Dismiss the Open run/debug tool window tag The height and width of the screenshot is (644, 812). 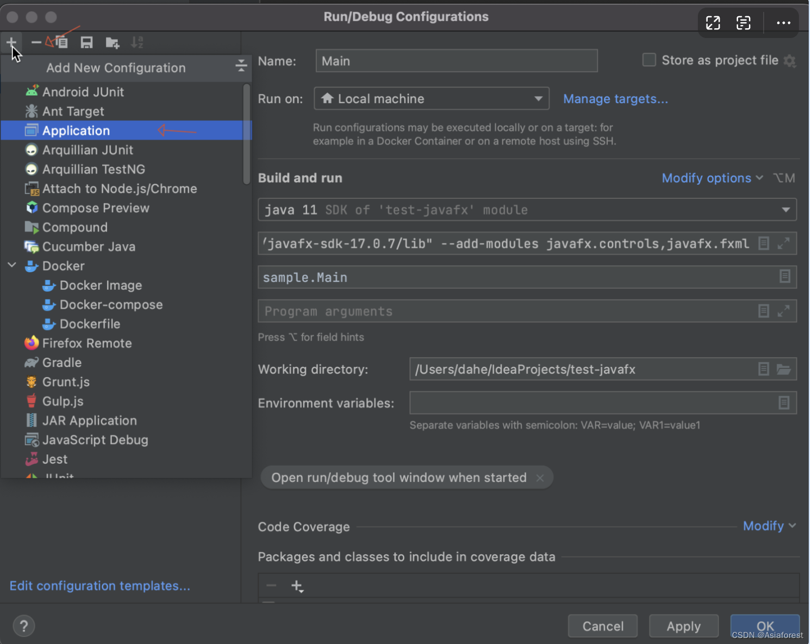[x=540, y=478]
